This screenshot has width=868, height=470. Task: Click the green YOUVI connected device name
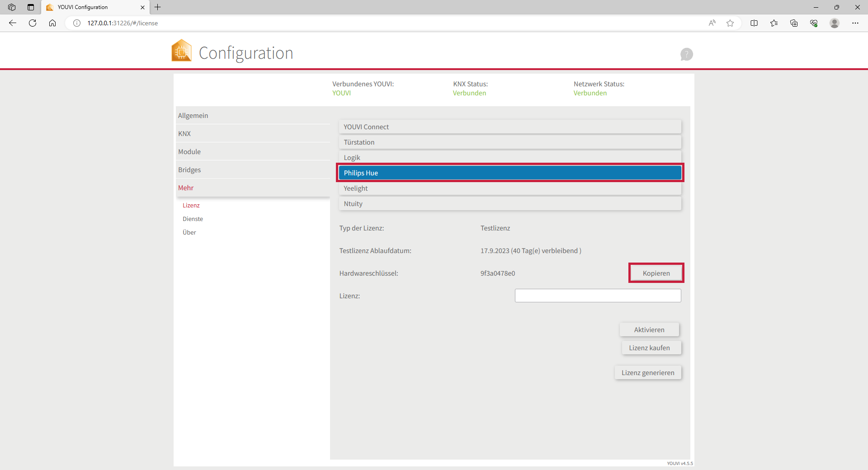coord(341,93)
